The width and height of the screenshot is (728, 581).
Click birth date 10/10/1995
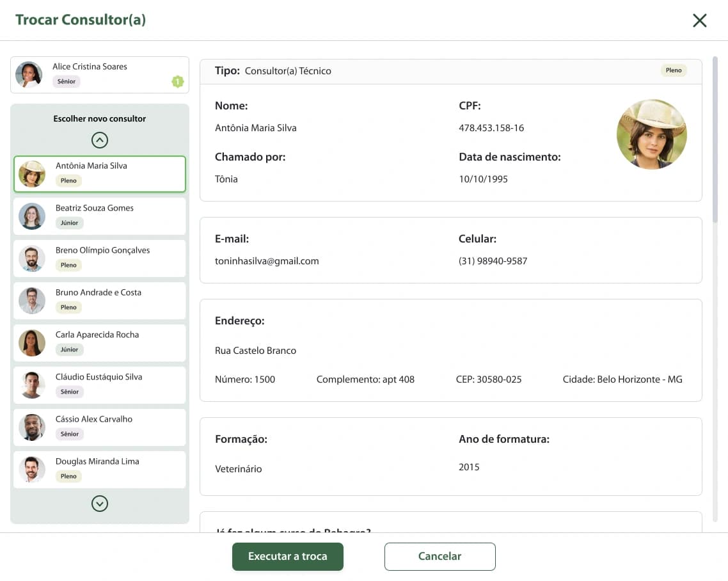[483, 179]
